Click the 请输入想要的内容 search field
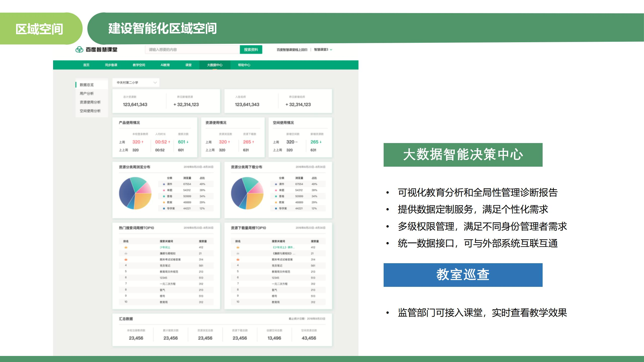This screenshot has height=362, width=644. pyautogui.click(x=192, y=50)
